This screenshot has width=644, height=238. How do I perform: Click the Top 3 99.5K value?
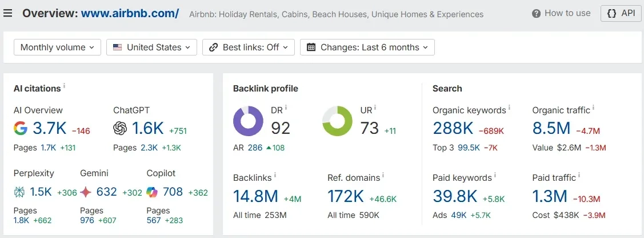(x=469, y=148)
